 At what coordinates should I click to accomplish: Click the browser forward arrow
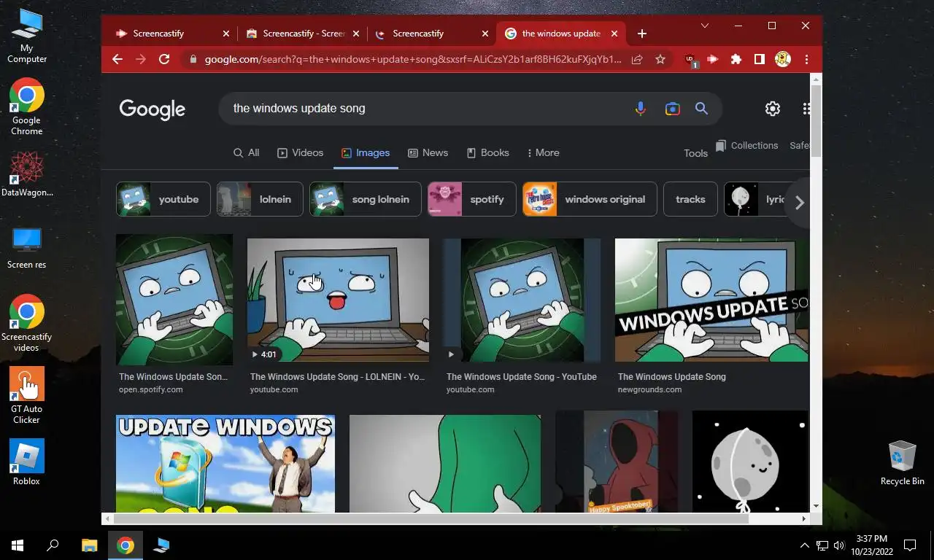(141, 59)
